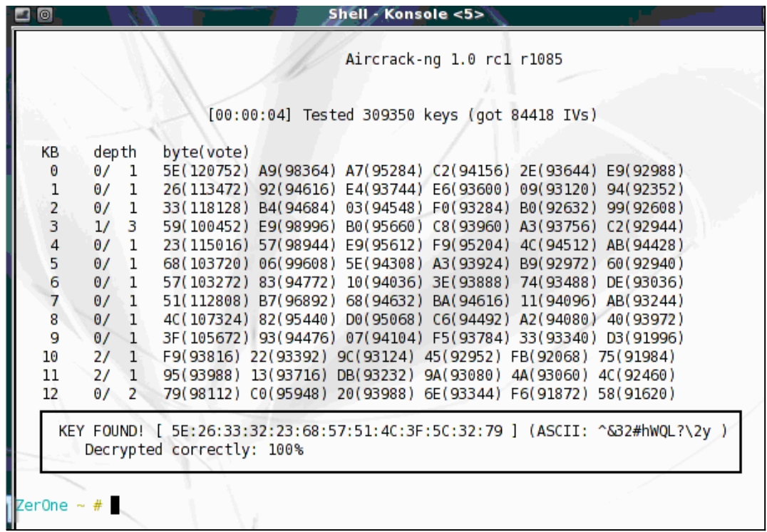Click the 58(91620) entry
Image resolution: width=767 pixels, height=532 pixels.
(x=637, y=394)
